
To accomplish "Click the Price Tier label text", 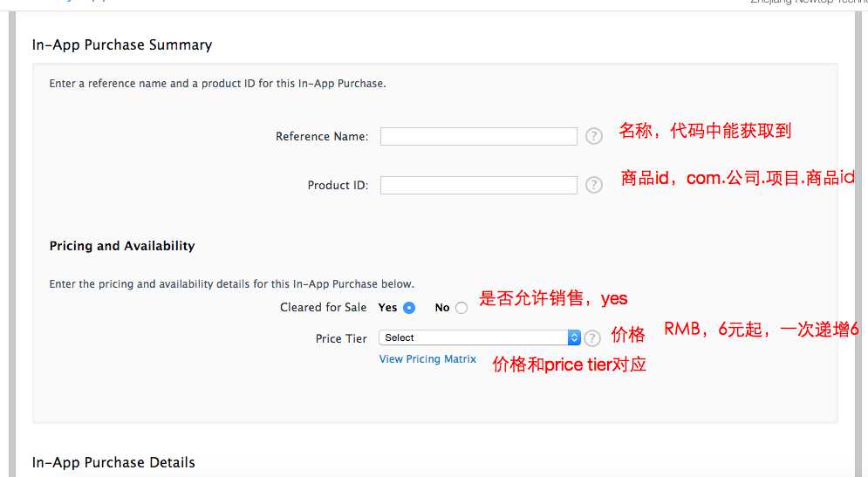I will [341, 338].
